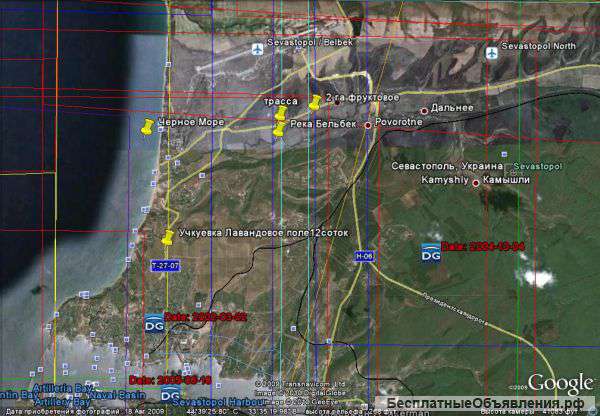Screen dimensions: 600x416
Task: Open the Река Бельбек pushpin marker
Action: pyautogui.click(x=279, y=128)
